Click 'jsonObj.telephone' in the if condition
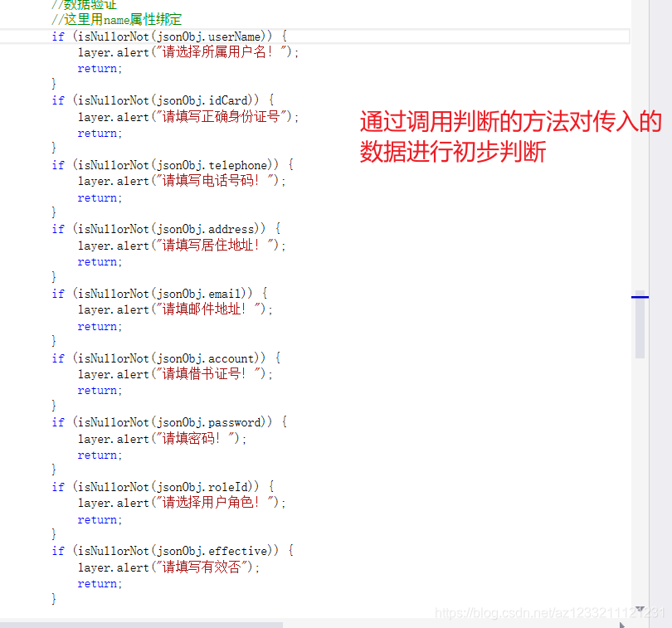672x628 pixels. click(212, 165)
